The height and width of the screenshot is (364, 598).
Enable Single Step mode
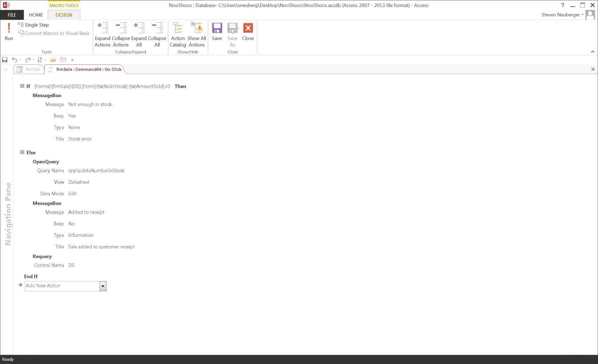pos(34,25)
